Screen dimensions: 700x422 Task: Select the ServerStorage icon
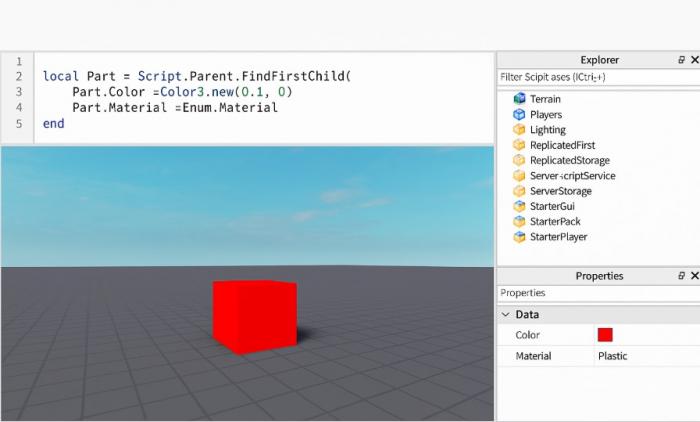(519, 191)
